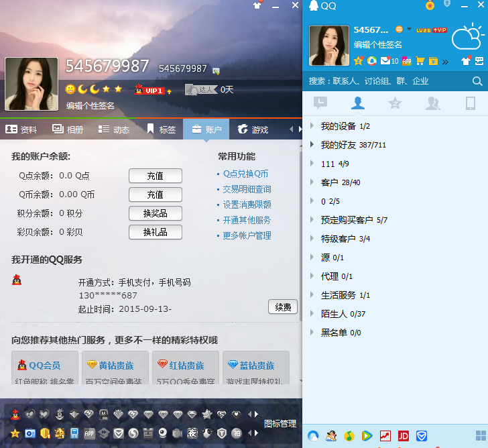Image resolution: width=488 pixels, height=448 pixels.
Task: Open the 交易明细查询 link
Action: tap(247, 189)
